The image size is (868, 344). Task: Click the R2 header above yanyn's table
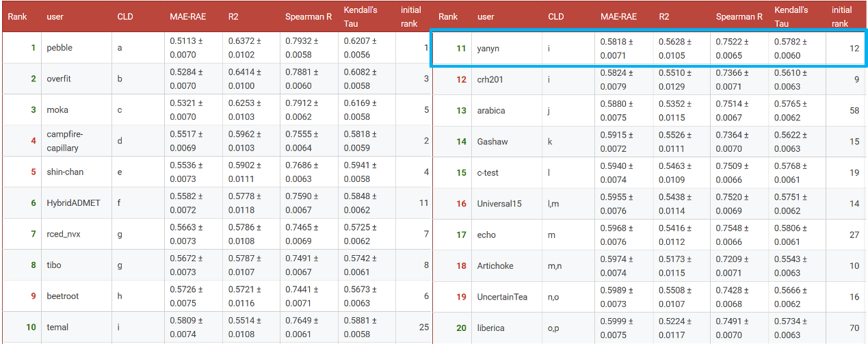coord(664,16)
